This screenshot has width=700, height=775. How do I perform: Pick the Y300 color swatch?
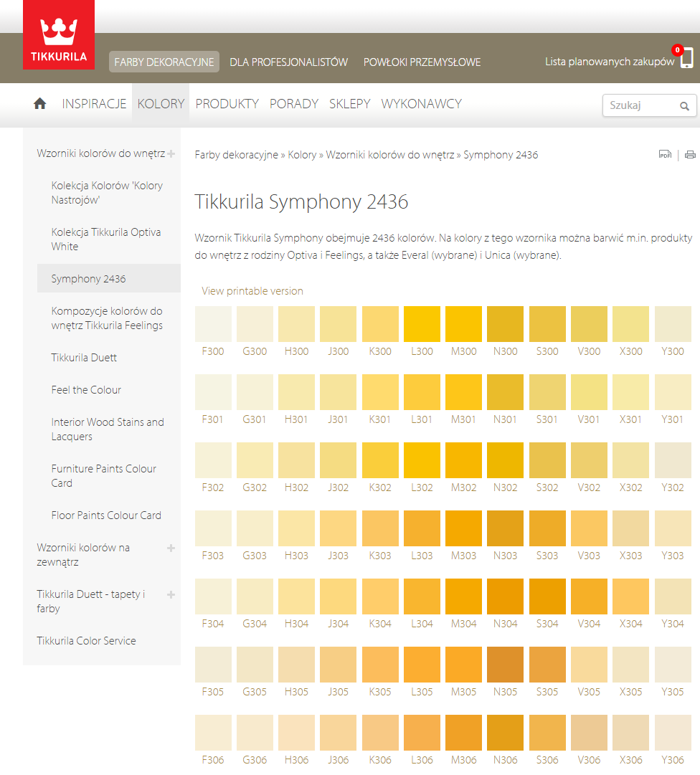point(673,324)
